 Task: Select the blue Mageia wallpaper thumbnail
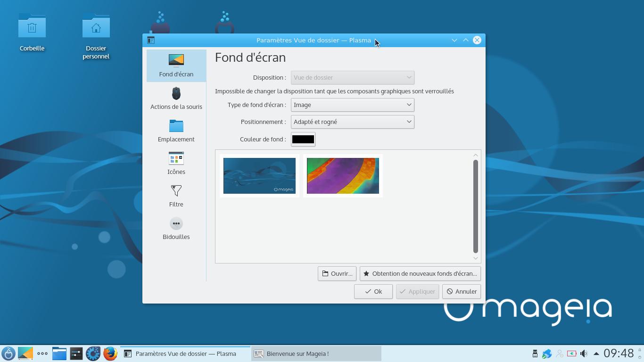(x=259, y=176)
